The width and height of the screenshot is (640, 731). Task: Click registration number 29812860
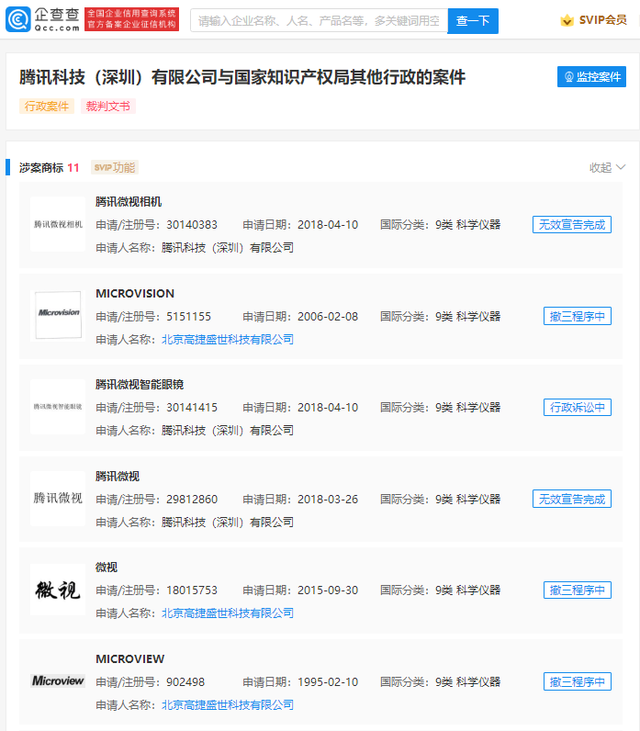[192, 499]
